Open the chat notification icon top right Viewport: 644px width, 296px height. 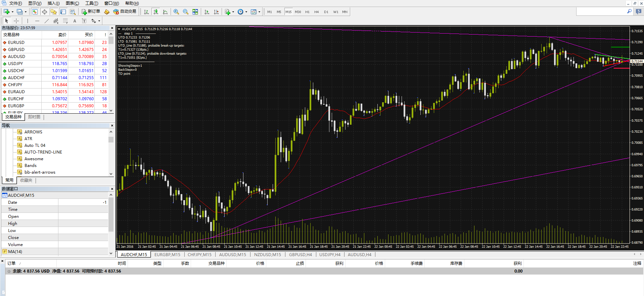click(x=639, y=11)
